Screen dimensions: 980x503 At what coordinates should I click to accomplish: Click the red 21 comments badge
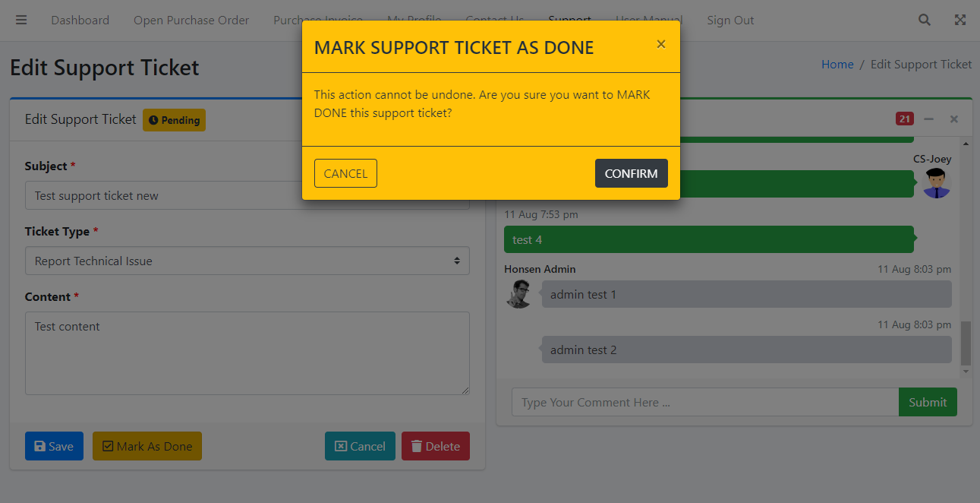click(904, 119)
